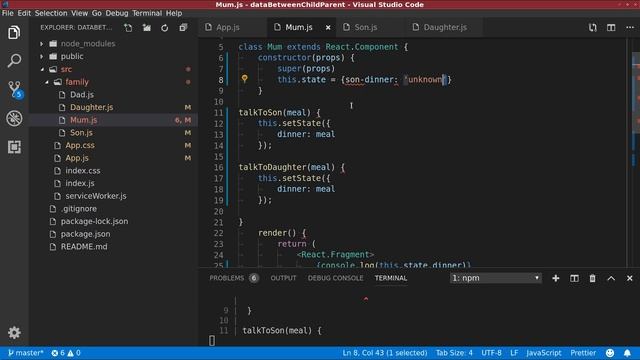The height and width of the screenshot is (360, 640).
Task: Open package.json in the file tree
Action: 85,234
